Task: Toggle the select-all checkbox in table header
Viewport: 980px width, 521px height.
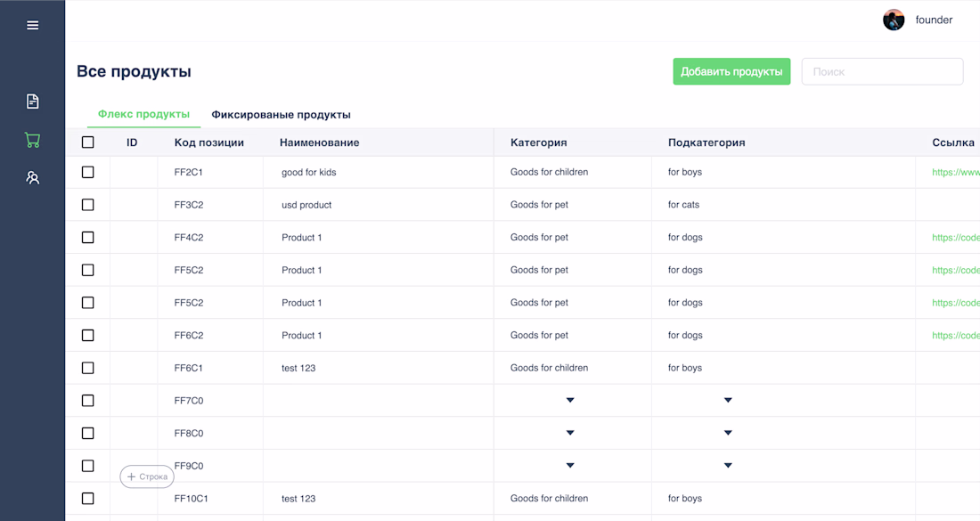Action: 88,142
